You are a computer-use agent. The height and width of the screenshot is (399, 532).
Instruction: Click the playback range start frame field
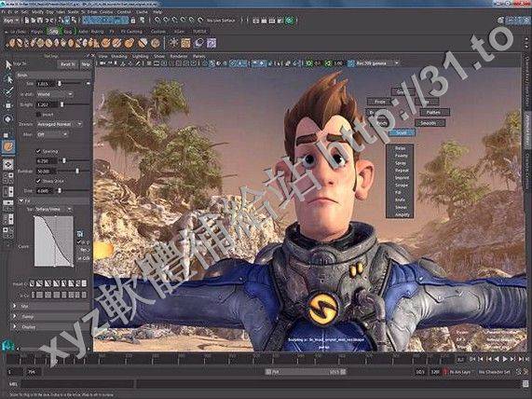(33, 372)
